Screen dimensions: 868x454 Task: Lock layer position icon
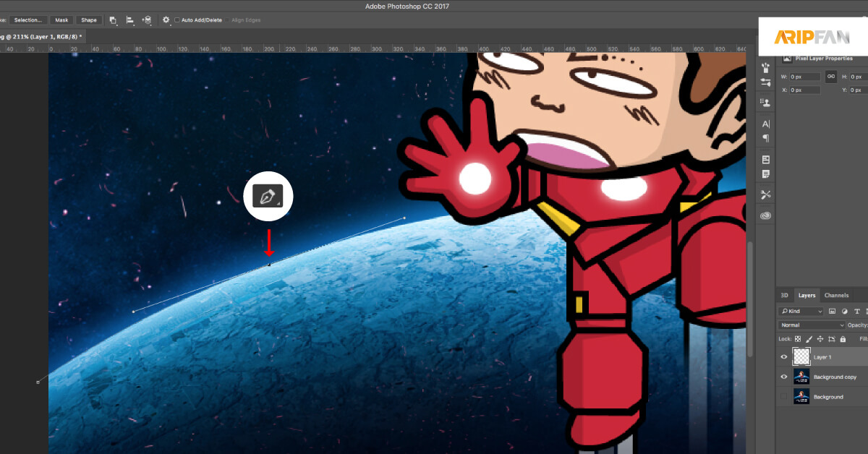pyautogui.click(x=820, y=338)
